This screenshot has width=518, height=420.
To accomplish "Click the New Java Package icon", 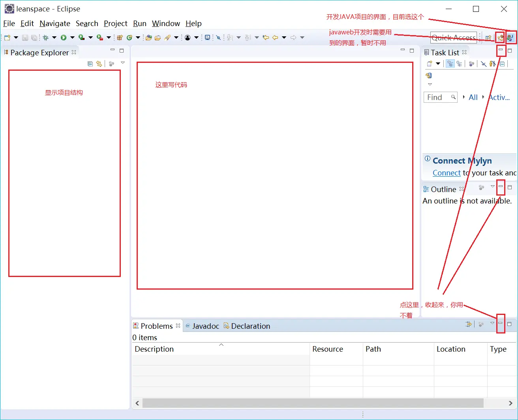I will pyautogui.click(x=120, y=38).
